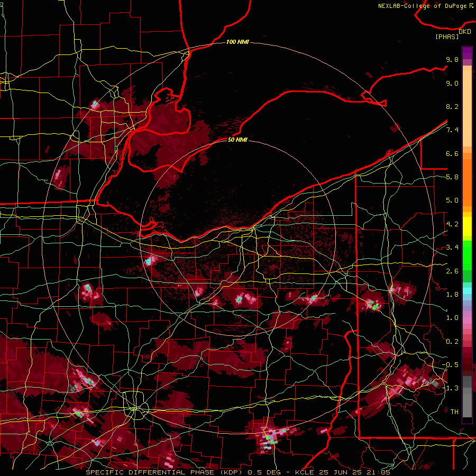The image size is (476, 476).
Task: Pick the bright yellow segment of the color bar
Action: point(467,226)
